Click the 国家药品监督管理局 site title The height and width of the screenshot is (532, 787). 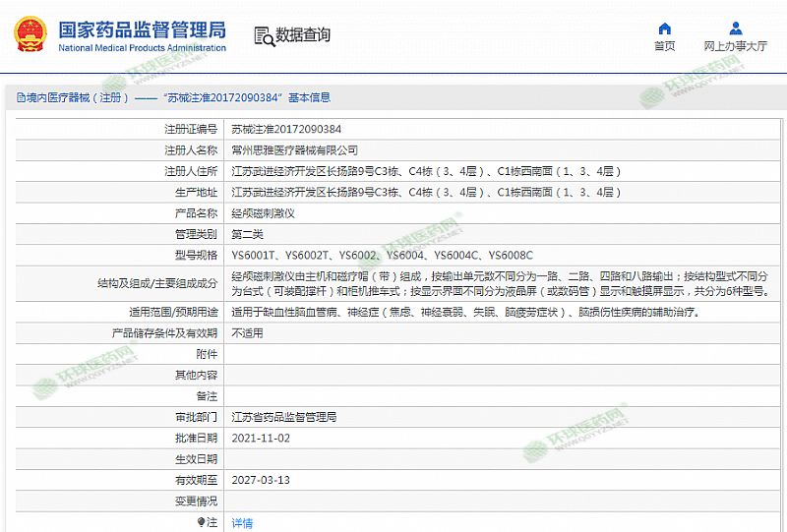(142, 28)
